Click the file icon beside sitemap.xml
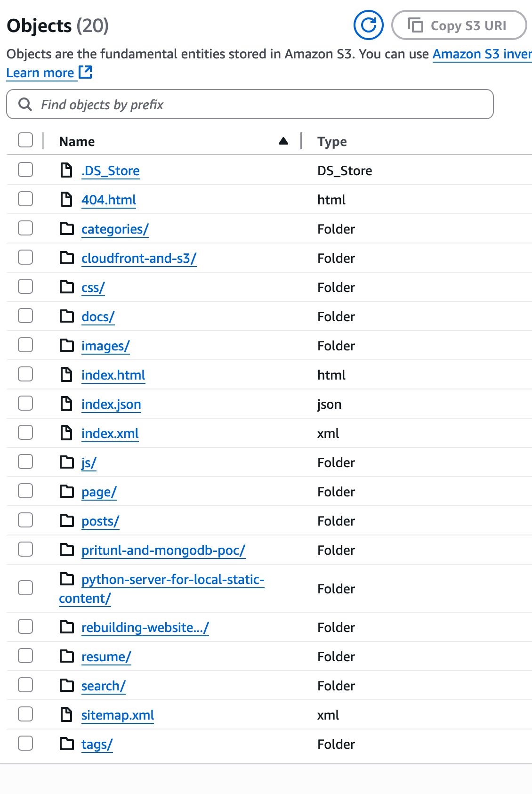532x794 pixels. click(x=67, y=715)
